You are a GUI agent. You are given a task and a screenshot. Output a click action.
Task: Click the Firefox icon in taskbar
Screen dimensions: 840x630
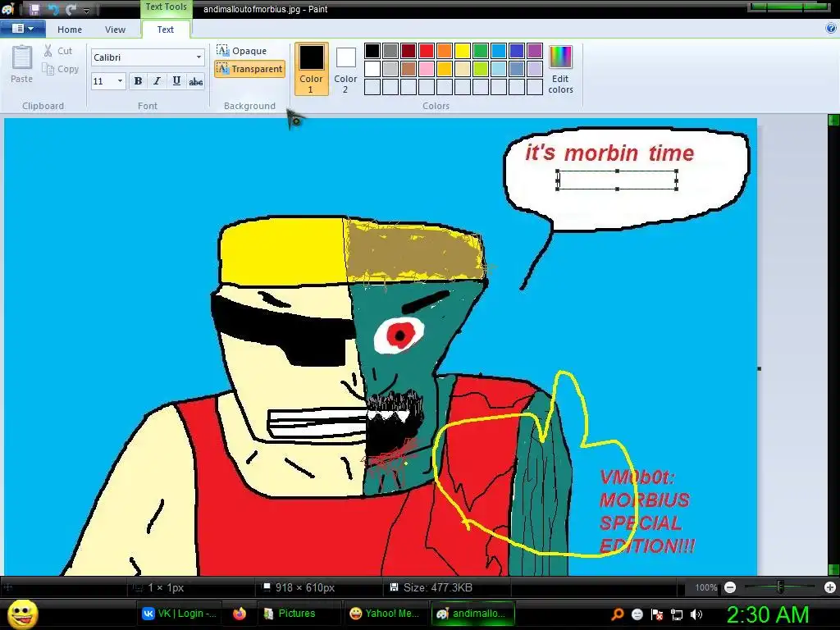[x=240, y=614]
